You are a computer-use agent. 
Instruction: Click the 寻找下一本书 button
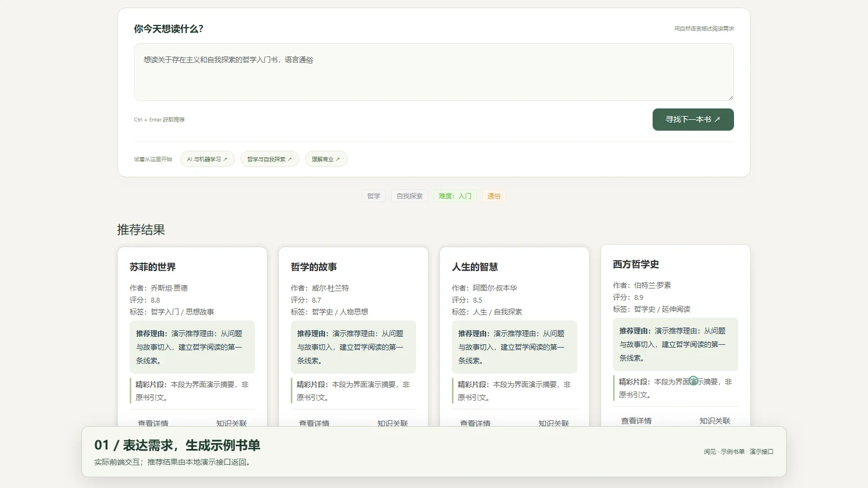tap(693, 119)
